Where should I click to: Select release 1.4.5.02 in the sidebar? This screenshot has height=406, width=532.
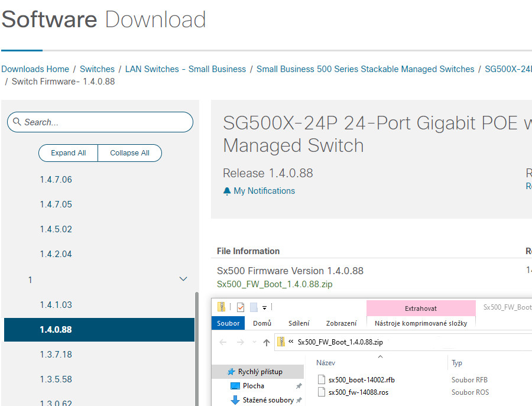click(56, 229)
